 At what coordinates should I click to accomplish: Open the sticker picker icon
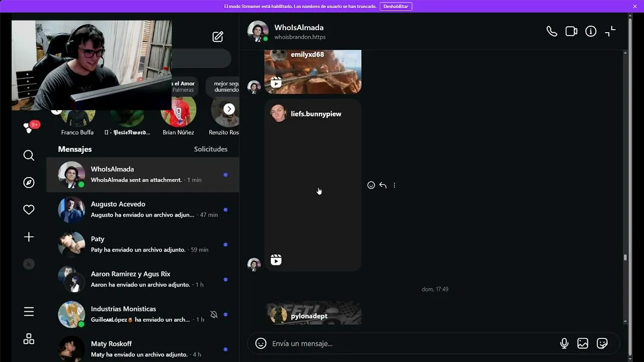click(x=602, y=343)
